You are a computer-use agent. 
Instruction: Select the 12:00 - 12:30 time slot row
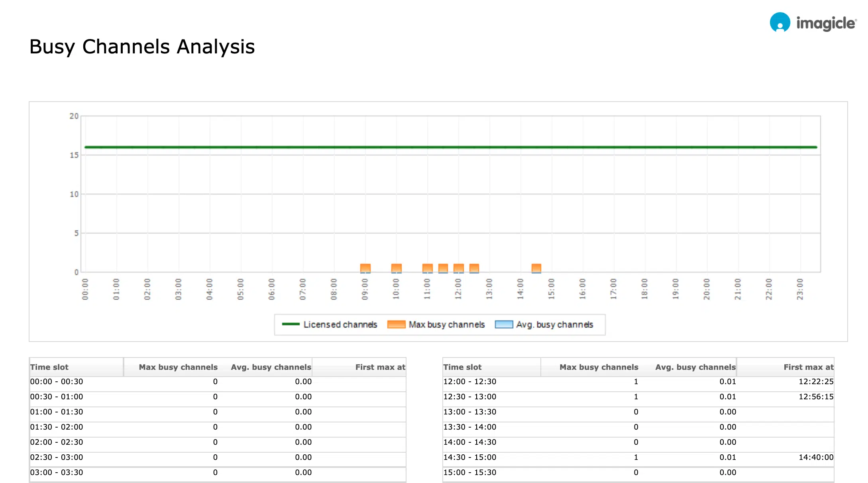[x=470, y=382]
